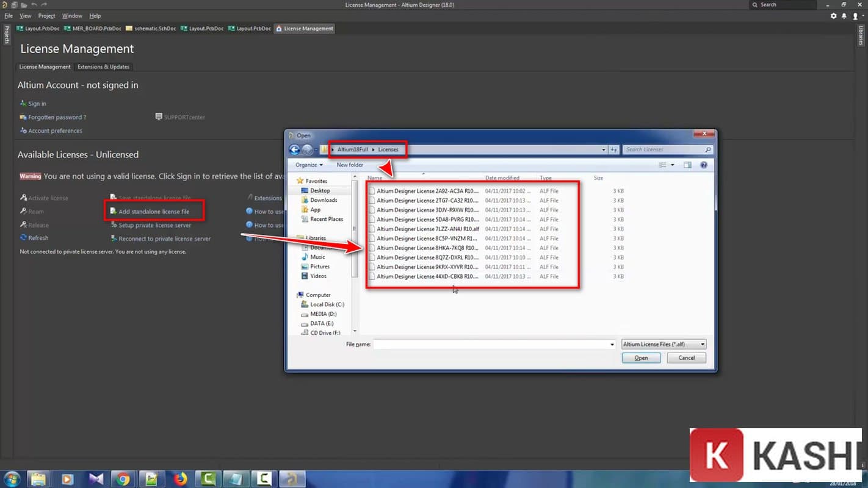Open the change view options dropdown arrow
Viewport: 868px width, 488px height.
[x=673, y=165]
